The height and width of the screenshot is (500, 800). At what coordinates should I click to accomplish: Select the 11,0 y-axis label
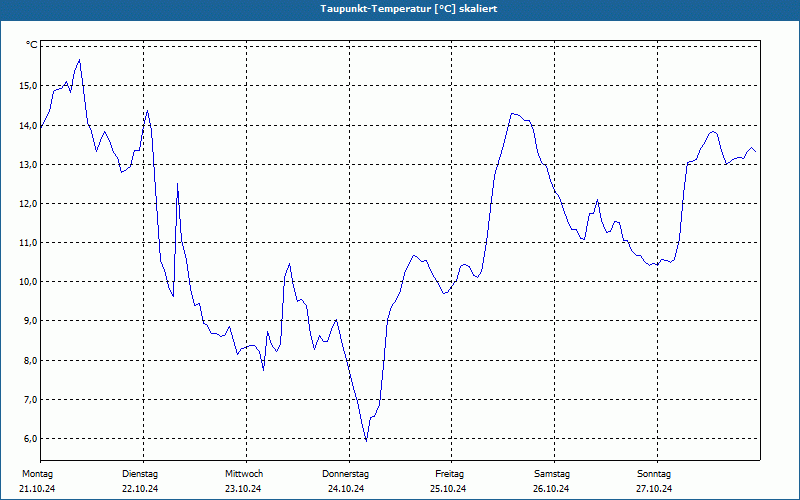28,243
